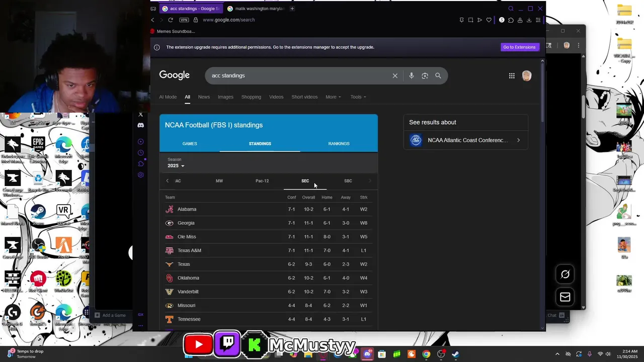Open sidebar extensions cube icon
Screen dimensions: 644x362
coord(140,163)
